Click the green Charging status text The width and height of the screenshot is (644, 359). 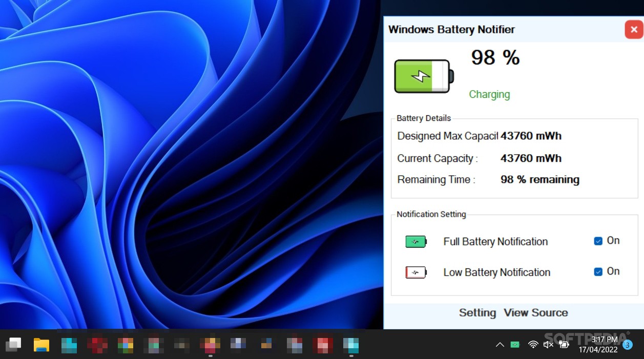pyautogui.click(x=489, y=94)
